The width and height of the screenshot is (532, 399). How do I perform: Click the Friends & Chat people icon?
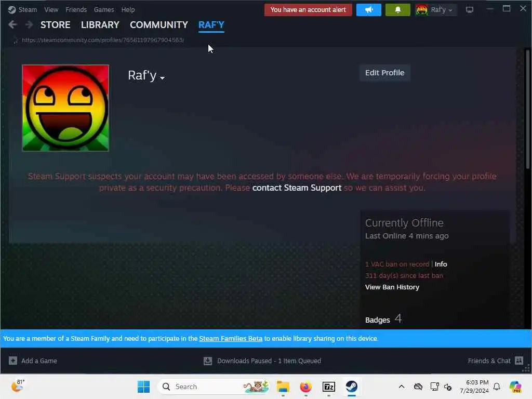tap(519, 361)
